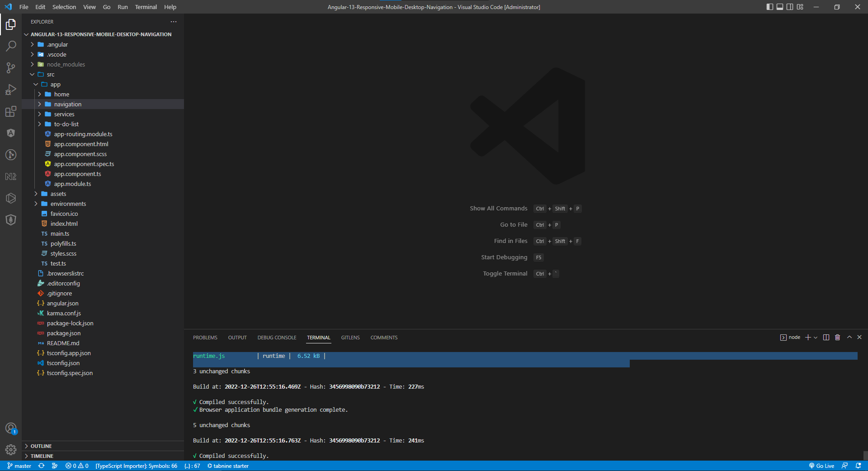Screen dimensions: 868x471
Task: Toggle the primary sidebar layout control
Action: pyautogui.click(x=769, y=7)
